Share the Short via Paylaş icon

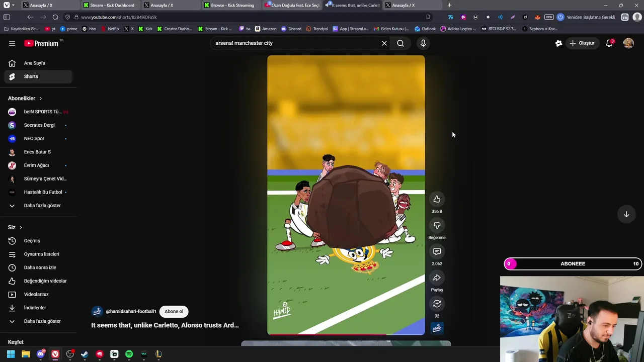pyautogui.click(x=437, y=278)
